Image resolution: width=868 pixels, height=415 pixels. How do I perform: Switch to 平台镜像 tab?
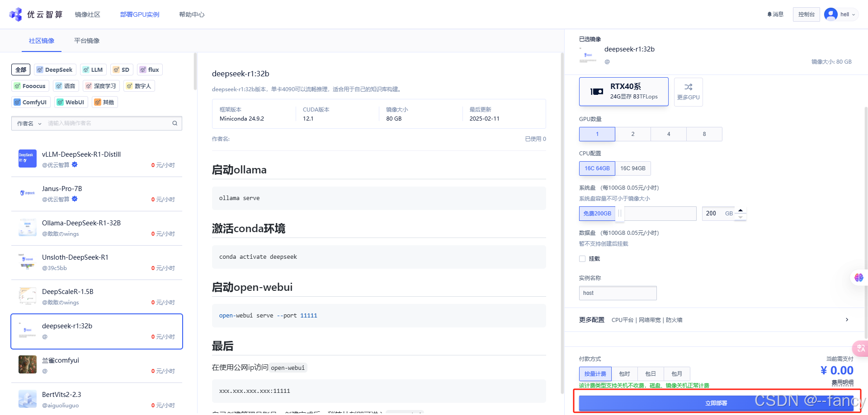tap(87, 41)
